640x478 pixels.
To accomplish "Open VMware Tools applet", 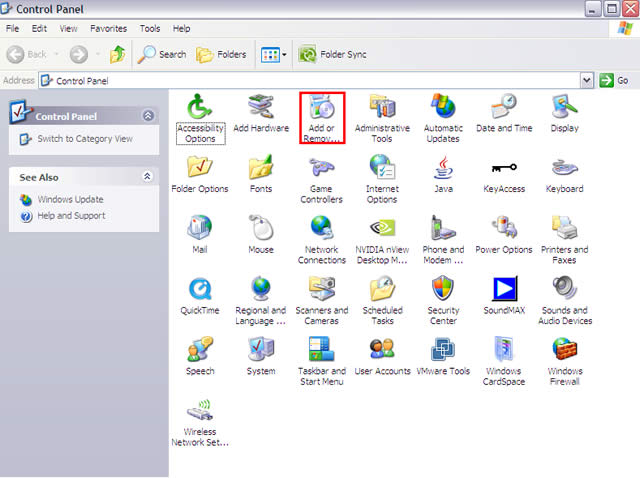I will 443,356.
